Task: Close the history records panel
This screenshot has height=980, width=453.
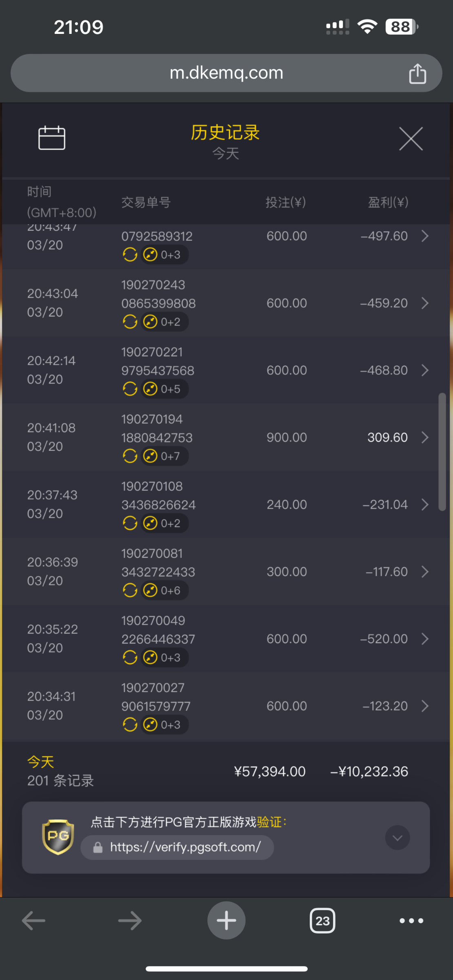Action: tap(411, 139)
